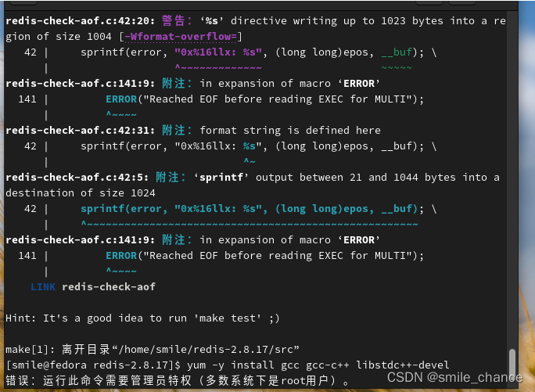Click the 'redis-check-aof.c:42:5:' note location

[x=77, y=178]
